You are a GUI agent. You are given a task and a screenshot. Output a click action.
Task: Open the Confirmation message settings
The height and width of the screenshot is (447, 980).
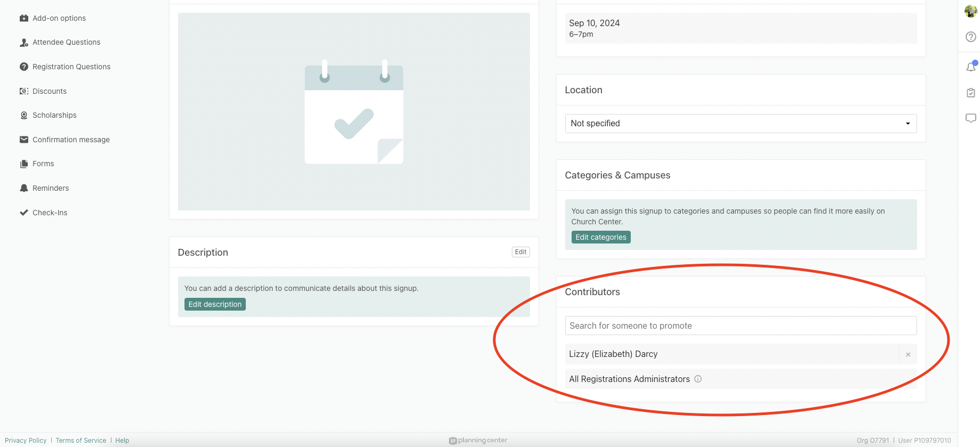(x=71, y=140)
